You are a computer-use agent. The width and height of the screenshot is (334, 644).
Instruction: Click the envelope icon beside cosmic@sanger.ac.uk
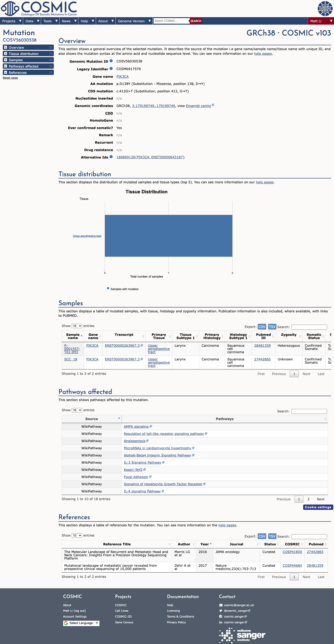tap(221, 605)
